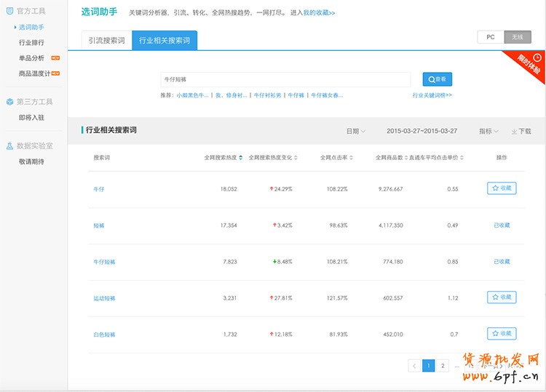Favorite the 牛仔 keyword with 收藏
The height and width of the screenshot is (392, 546).
click(x=501, y=188)
